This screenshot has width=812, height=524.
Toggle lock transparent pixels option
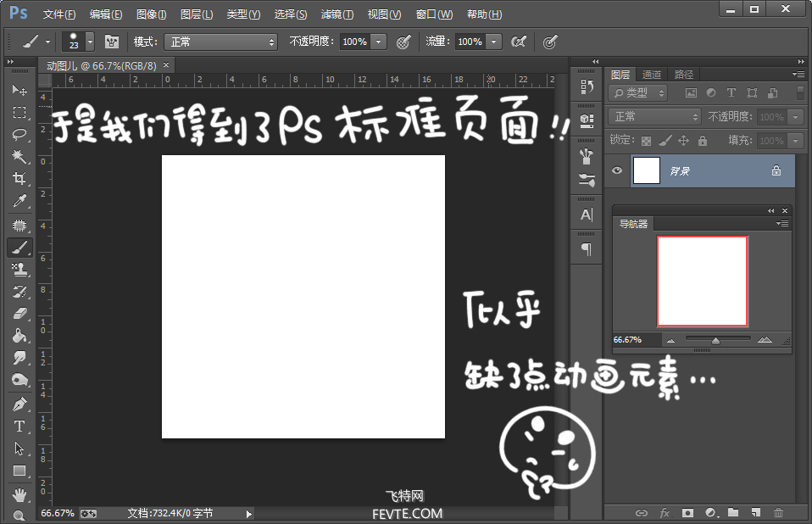pyautogui.click(x=646, y=141)
